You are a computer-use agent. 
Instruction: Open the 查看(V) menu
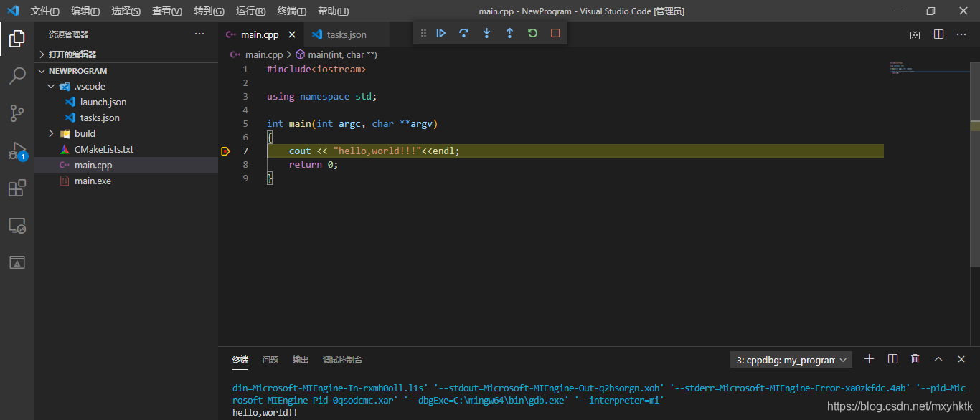[167, 11]
